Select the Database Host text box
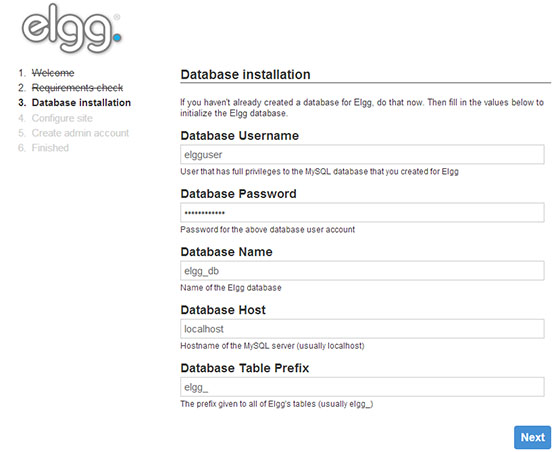 point(362,329)
